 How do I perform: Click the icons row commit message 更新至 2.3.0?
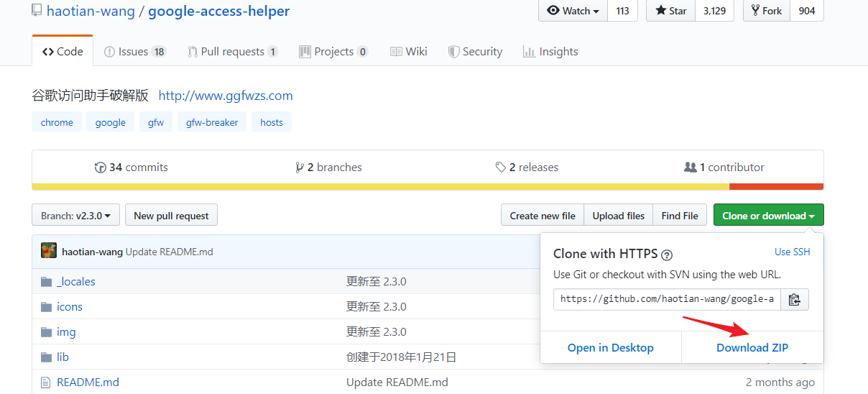376,306
